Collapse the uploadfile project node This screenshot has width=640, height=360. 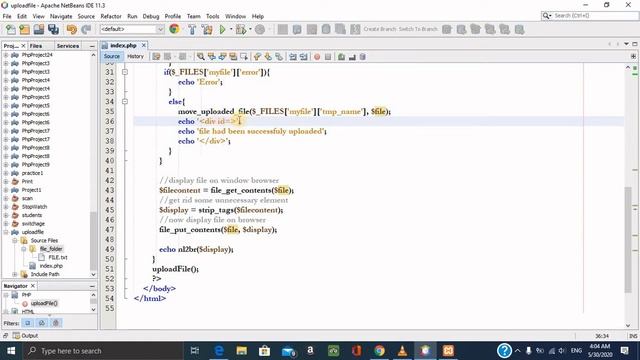point(6,232)
